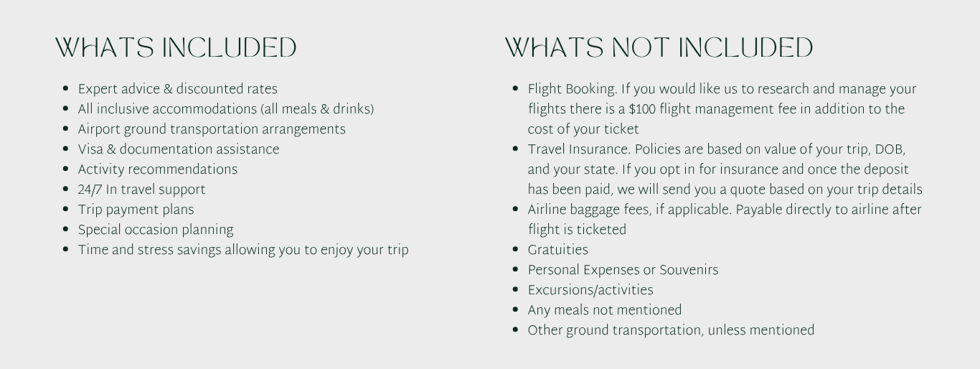Click the 'Gratuities' list item
980x369 pixels.
557,250
